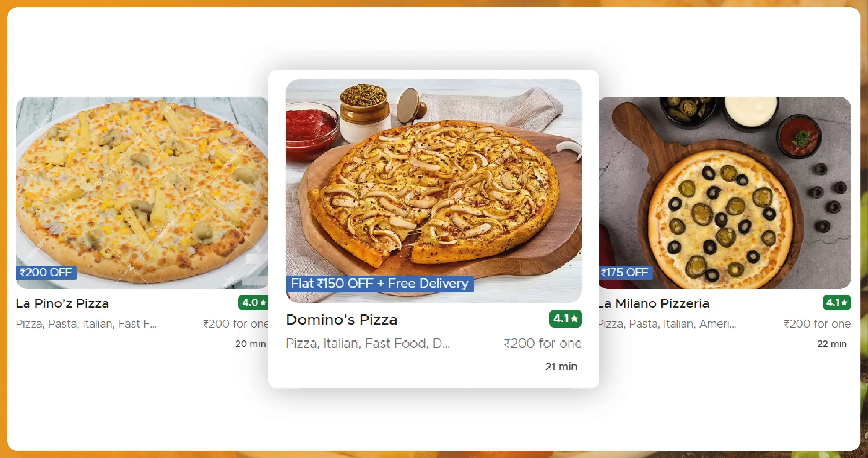Open the La Milano Pizzeria food image
The image size is (868, 458).
(725, 193)
